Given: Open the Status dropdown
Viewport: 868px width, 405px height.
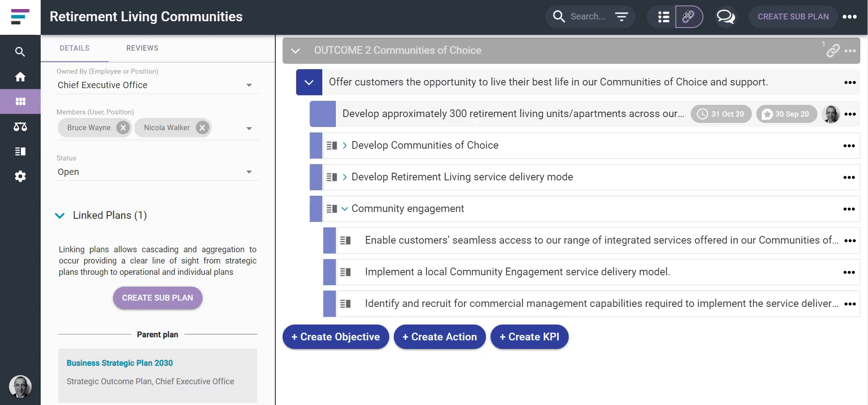Looking at the screenshot, I should pos(249,172).
